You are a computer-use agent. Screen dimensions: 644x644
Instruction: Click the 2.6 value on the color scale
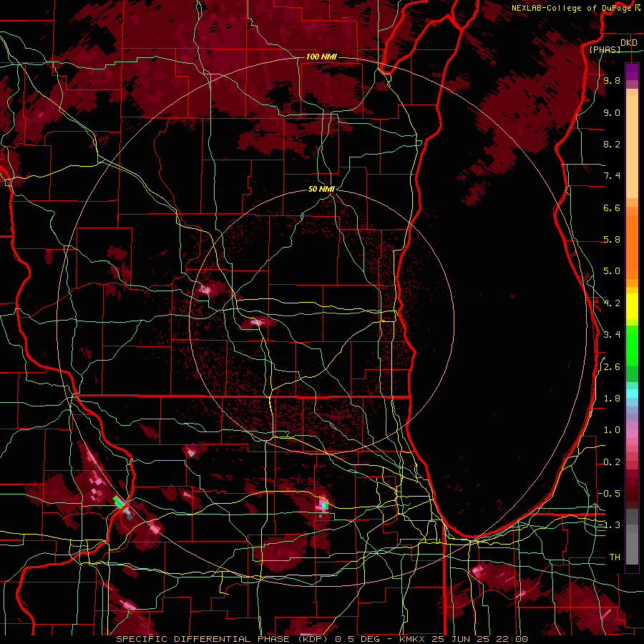[612, 367]
